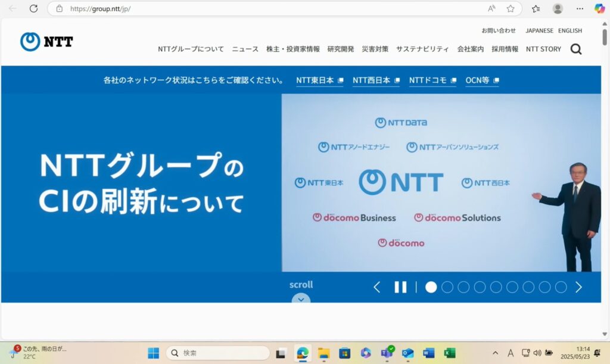This screenshot has height=364, width=610.
Task: Open the network icon in system tray
Action: point(525,353)
